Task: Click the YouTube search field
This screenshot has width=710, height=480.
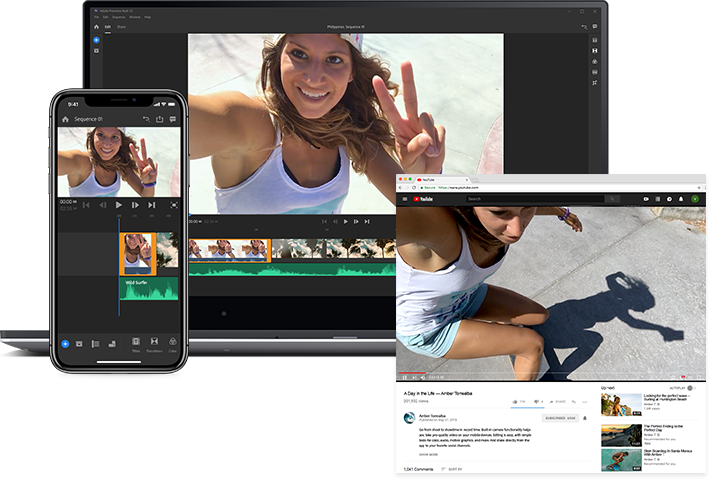Action: point(535,199)
